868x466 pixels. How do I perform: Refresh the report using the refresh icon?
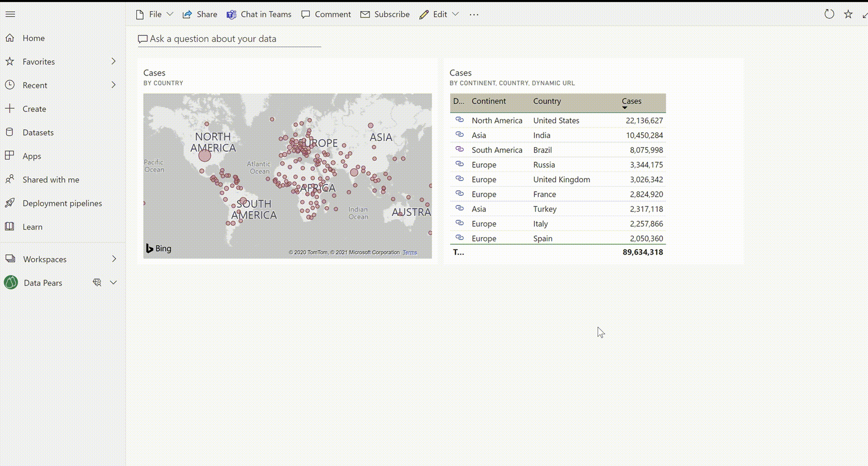(x=829, y=14)
